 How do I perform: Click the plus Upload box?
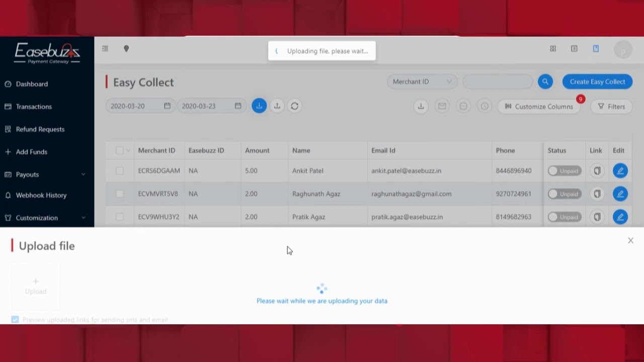pos(36,286)
